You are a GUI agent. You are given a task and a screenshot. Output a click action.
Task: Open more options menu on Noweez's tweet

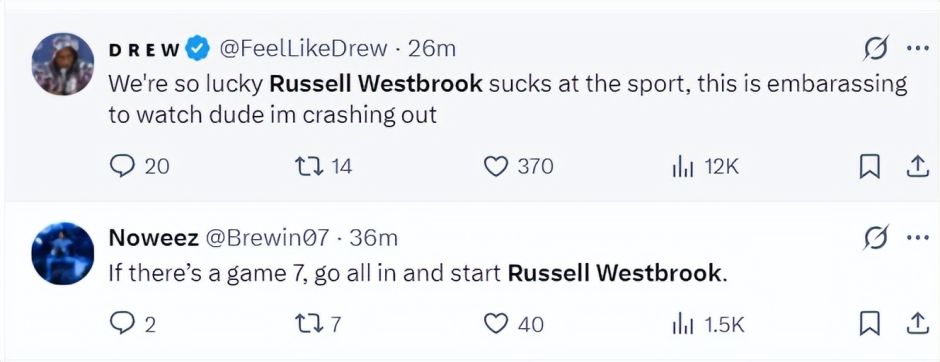pos(917,238)
